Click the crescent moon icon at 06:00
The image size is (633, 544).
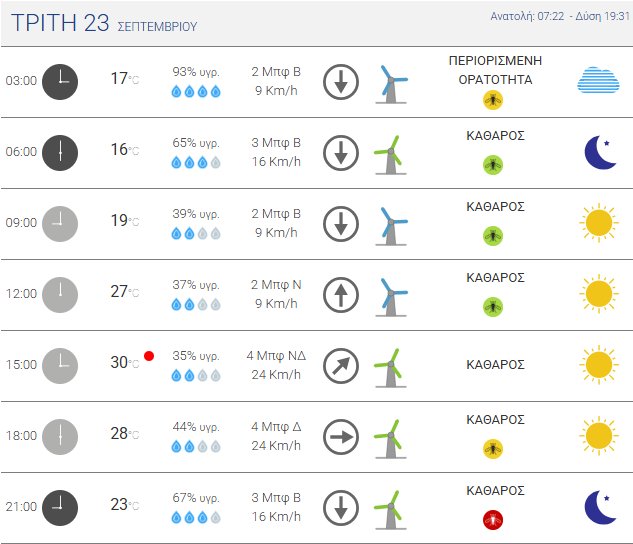point(599,152)
